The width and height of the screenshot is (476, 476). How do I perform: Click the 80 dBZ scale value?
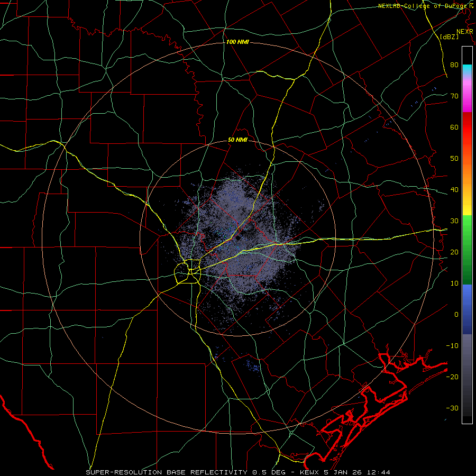tap(454, 65)
